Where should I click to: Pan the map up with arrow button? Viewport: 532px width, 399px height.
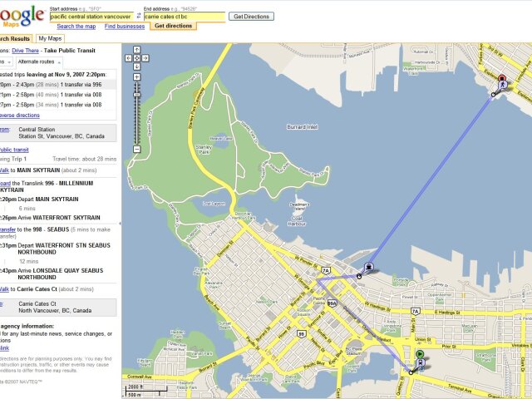click(136, 50)
